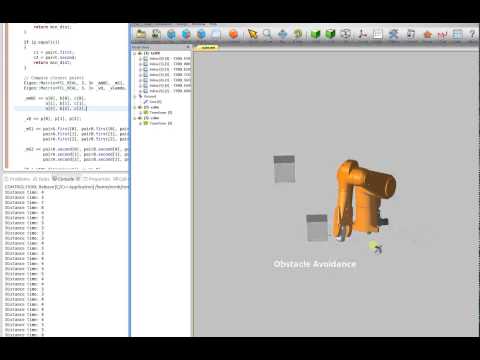Select the Geo (0) item under Ground

153,102
